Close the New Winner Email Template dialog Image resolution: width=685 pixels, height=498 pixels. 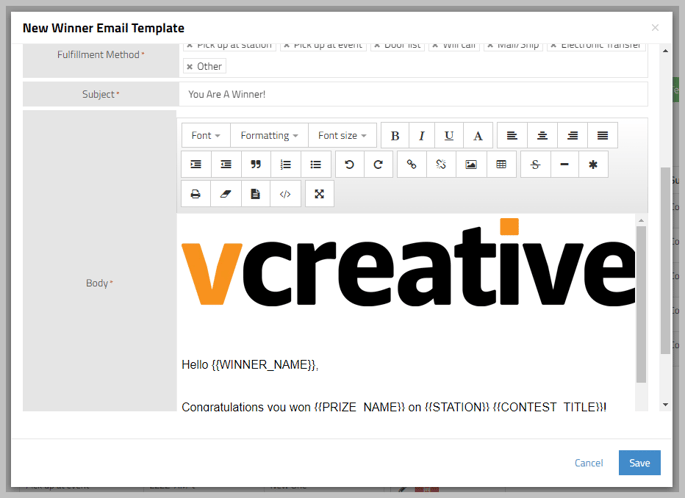tap(655, 28)
